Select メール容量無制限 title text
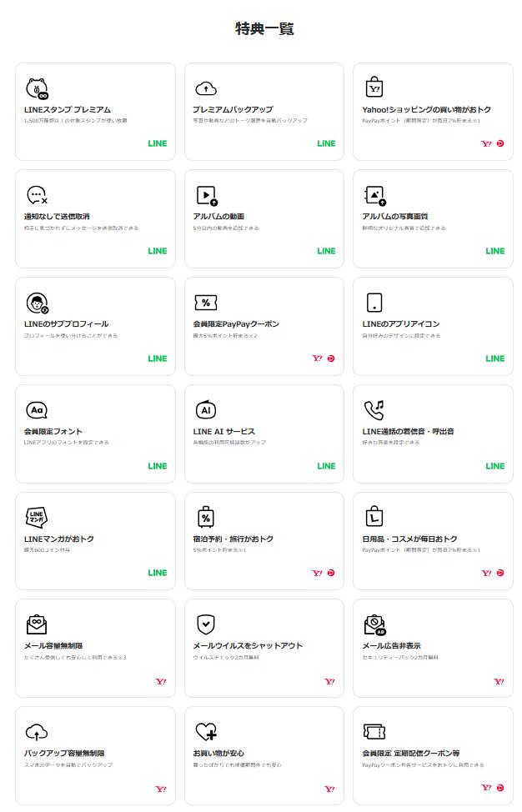 [x=53, y=646]
